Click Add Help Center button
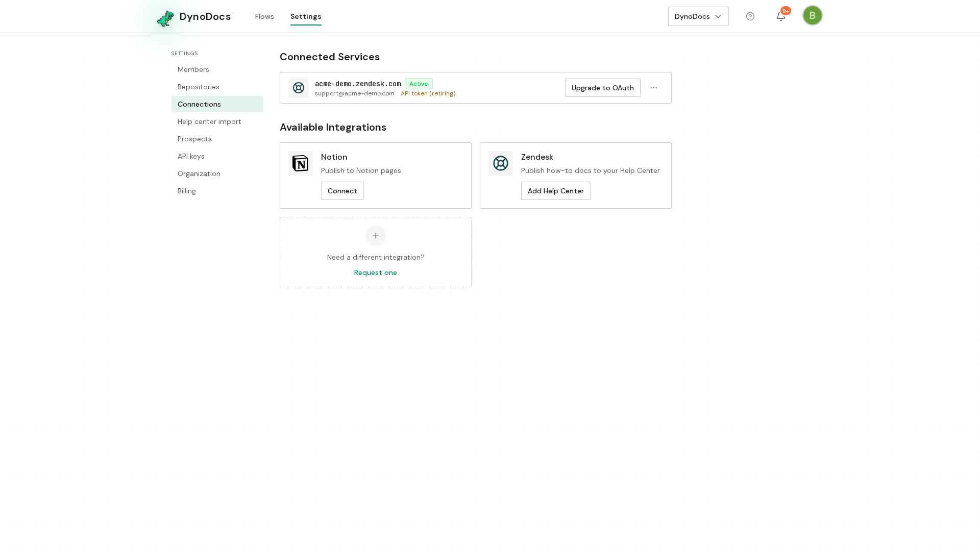This screenshot has height=551, width=980. tap(556, 191)
